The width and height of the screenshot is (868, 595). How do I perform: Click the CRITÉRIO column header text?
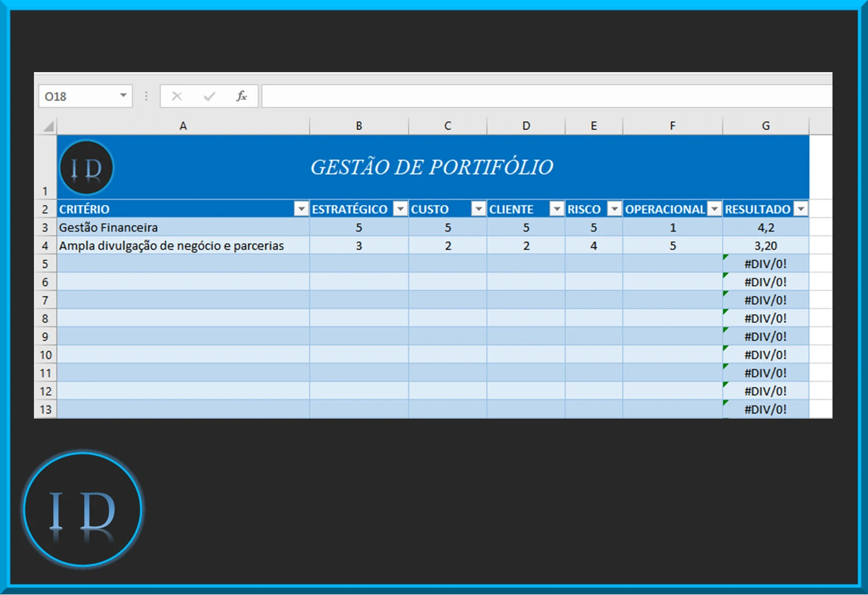84,209
